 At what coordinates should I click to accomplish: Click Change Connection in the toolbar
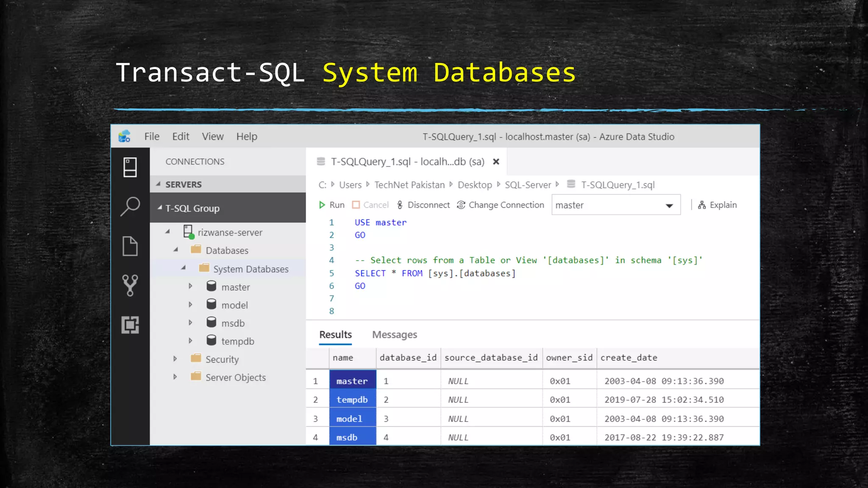click(x=501, y=205)
